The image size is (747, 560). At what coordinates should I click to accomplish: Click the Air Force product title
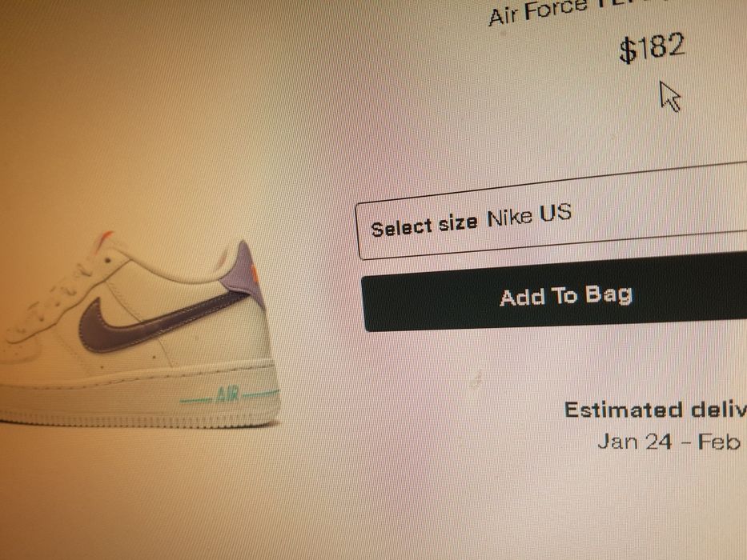[x=537, y=12]
